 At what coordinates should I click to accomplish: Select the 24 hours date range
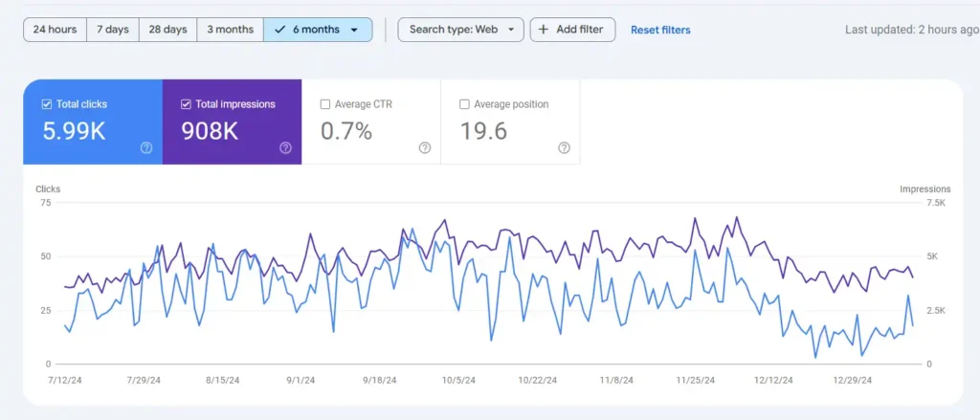(55, 30)
